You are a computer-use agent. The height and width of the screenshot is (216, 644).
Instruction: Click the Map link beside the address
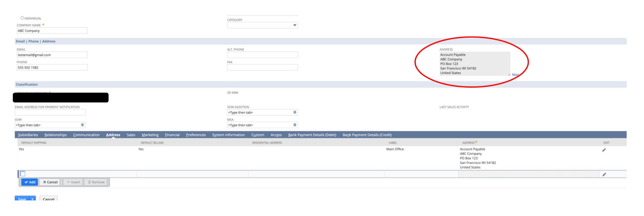click(515, 75)
